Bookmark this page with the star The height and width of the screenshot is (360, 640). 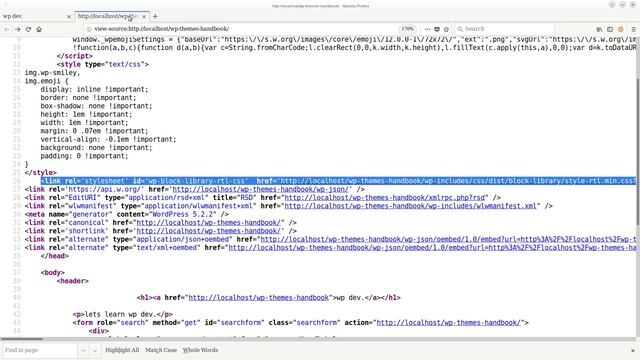tap(446, 29)
